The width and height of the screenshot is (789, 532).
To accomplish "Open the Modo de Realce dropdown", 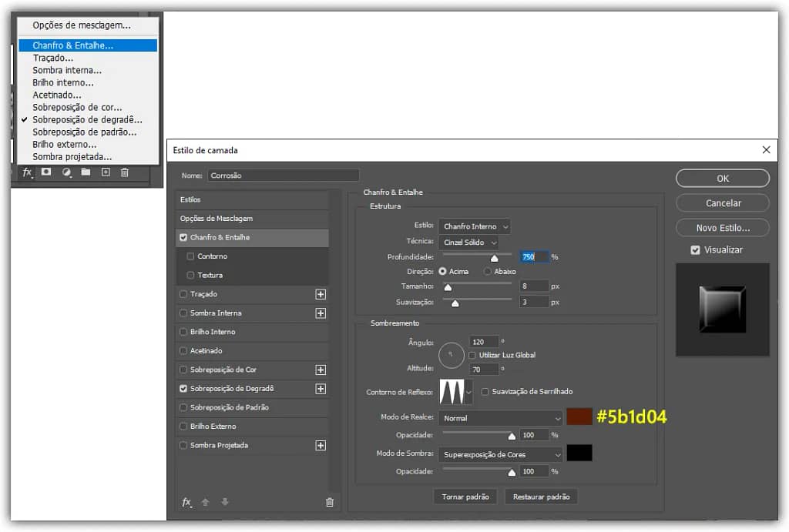I will point(501,418).
